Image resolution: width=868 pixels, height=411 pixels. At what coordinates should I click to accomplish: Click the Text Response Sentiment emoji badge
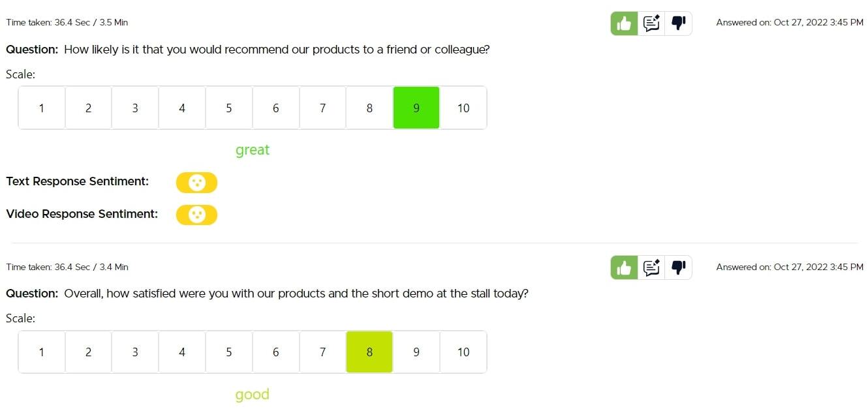point(196,183)
